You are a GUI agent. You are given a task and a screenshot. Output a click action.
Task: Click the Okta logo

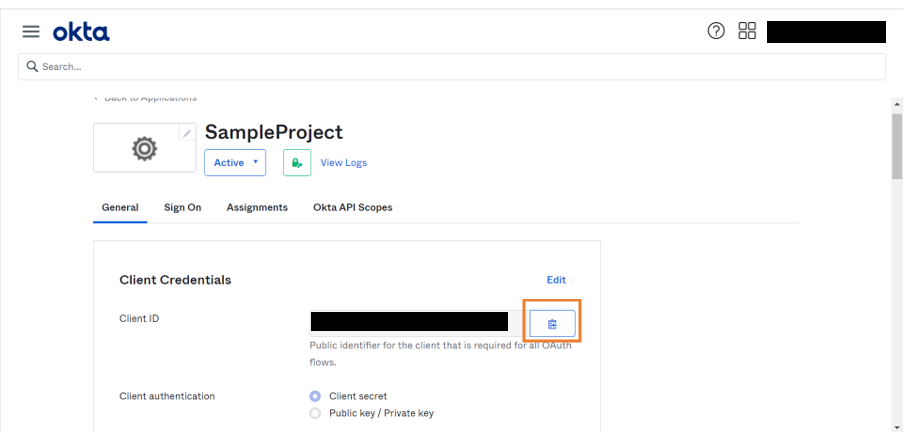coord(81,32)
